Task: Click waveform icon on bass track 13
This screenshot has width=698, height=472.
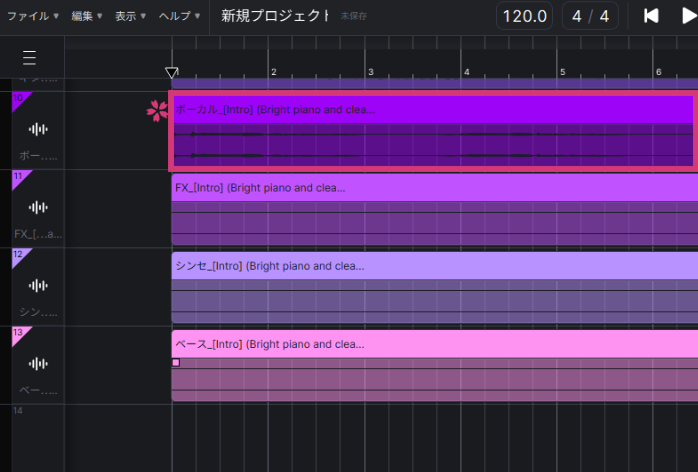Action: point(38,363)
